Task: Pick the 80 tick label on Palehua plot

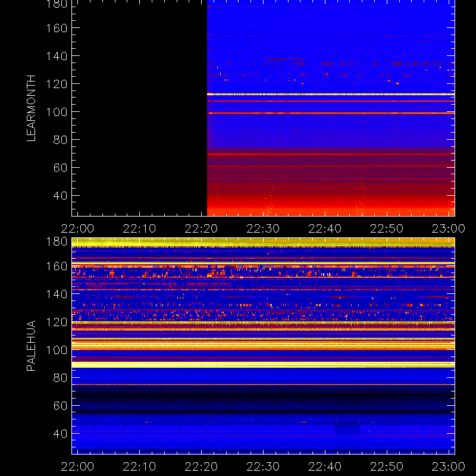Action: click(x=60, y=378)
